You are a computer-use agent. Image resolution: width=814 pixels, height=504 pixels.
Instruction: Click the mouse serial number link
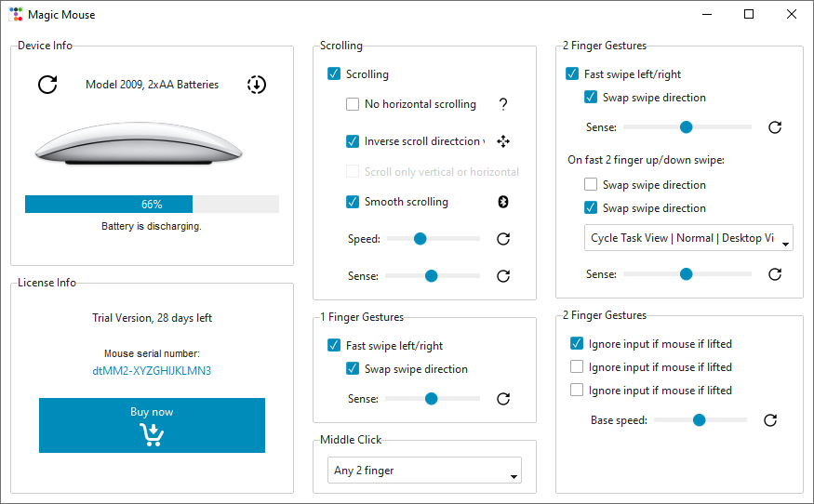[152, 370]
